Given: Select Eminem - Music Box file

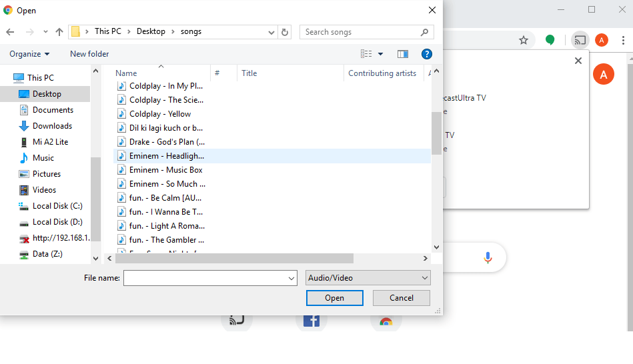Looking at the screenshot, I should (166, 170).
